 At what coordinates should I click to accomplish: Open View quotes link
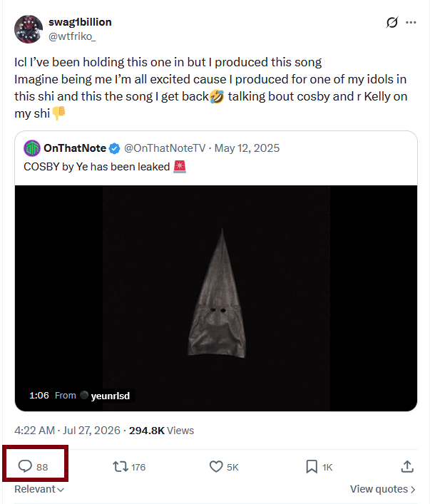[x=382, y=489]
